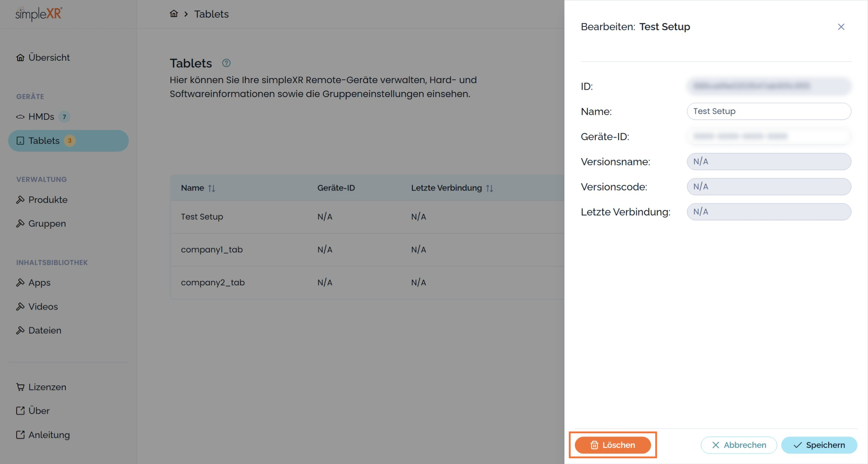Click the home breadcrumb icon
Viewport: 868px width, 464px height.
(174, 14)
